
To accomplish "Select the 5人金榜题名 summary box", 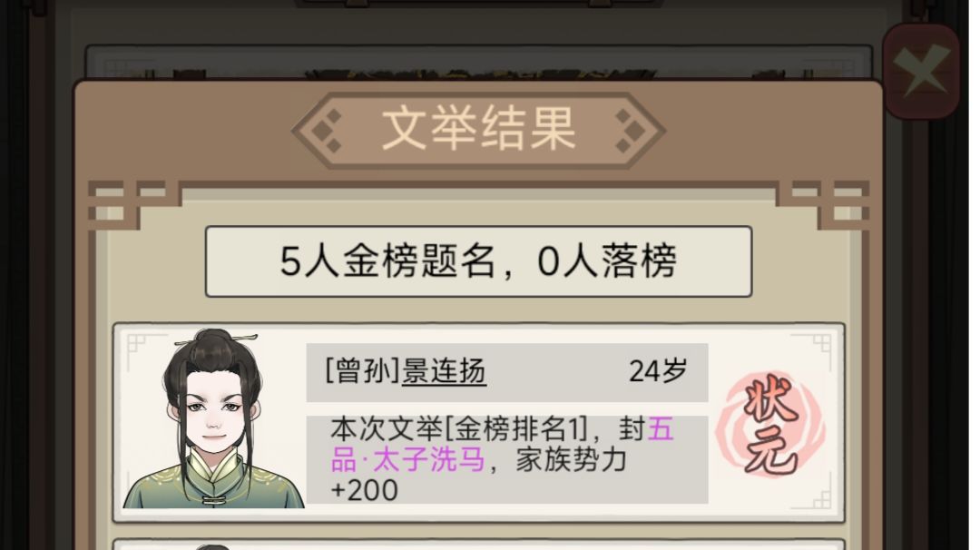I will pyautogui.click(x=479, y=261).
